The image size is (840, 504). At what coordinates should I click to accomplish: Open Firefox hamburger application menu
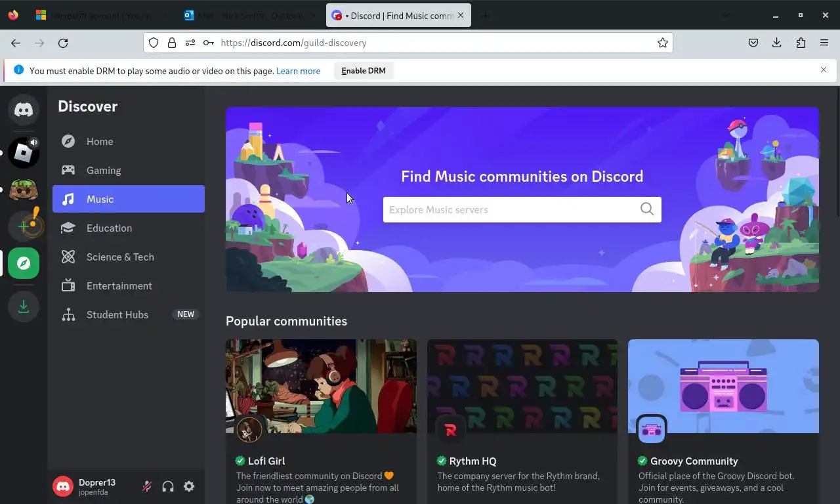click(824, 43)
